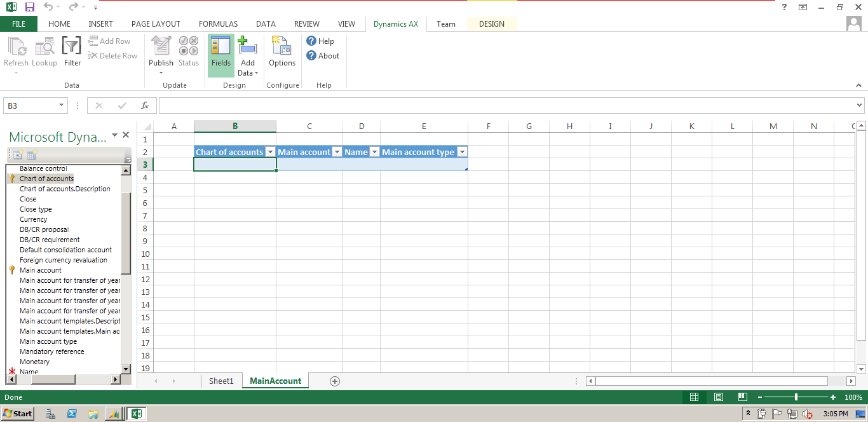Click the Select All corner button
Image resolution: width=868 pixels, height=422 pixels.
(146, 126)
